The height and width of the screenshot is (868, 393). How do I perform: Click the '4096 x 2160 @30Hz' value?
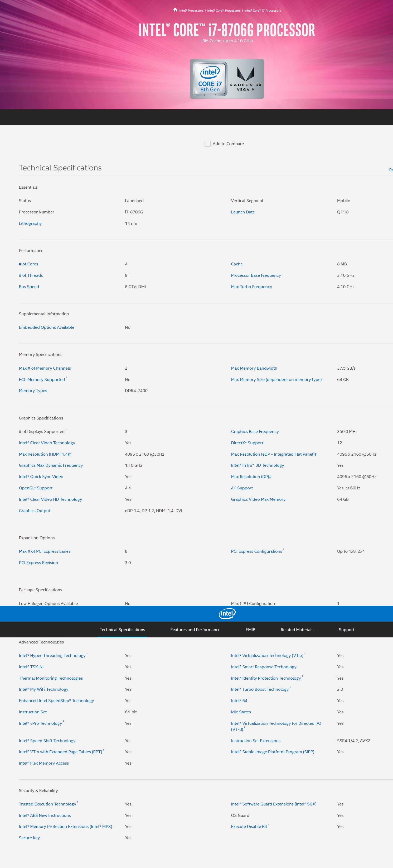(x=144, y=454)
